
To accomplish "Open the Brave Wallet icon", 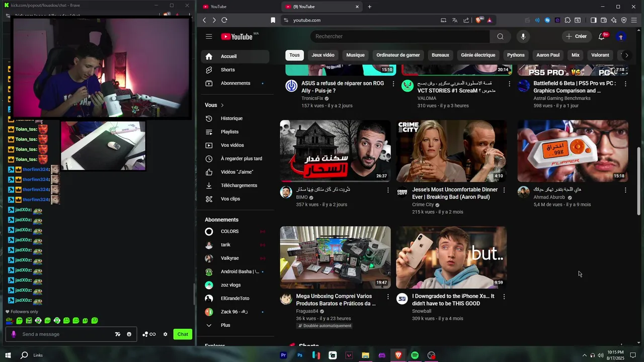I will tap(604, 20).
